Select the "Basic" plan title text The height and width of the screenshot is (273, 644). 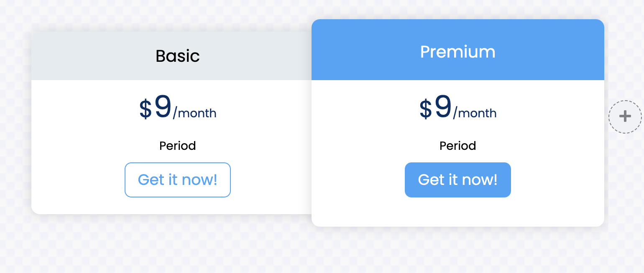pyautogui.click(x=177, y=56)
